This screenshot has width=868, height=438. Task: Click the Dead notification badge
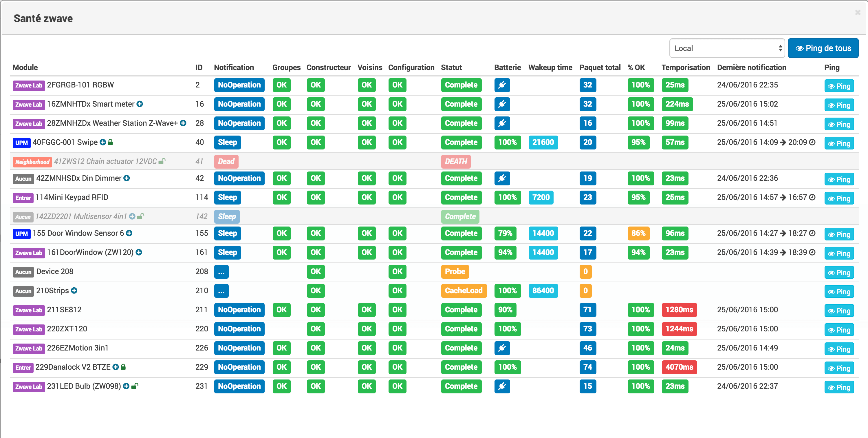(x=226, y=162)
